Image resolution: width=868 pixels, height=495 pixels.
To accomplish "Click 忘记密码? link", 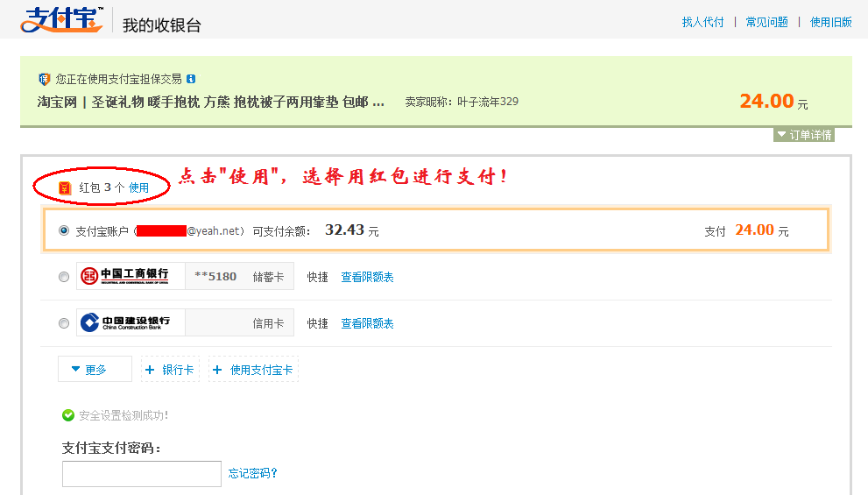I will [x=252, y=473].
